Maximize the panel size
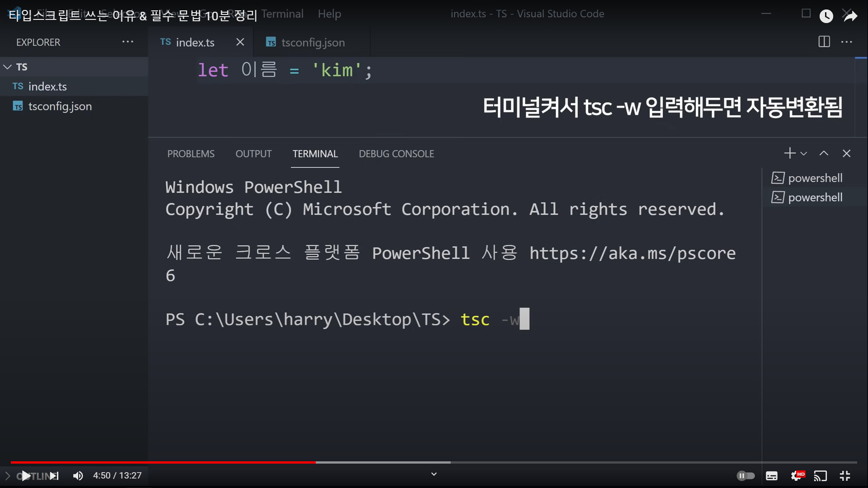 824,153
